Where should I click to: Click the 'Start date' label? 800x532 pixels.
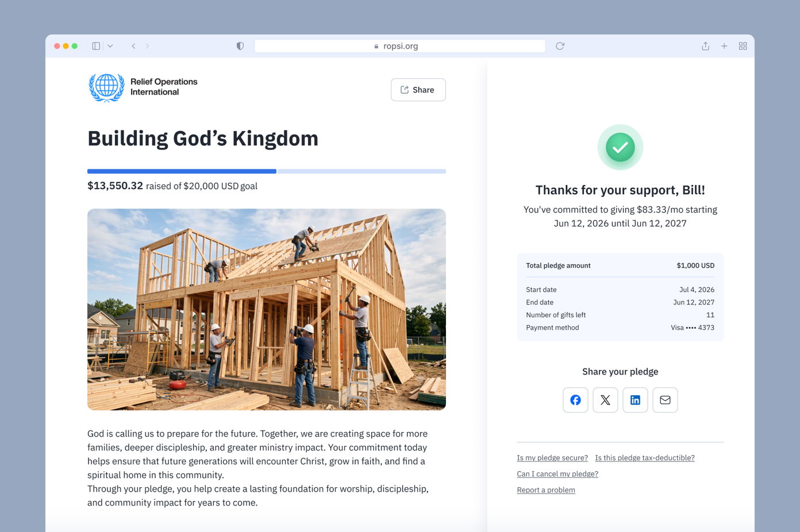(x=541, y=290)
